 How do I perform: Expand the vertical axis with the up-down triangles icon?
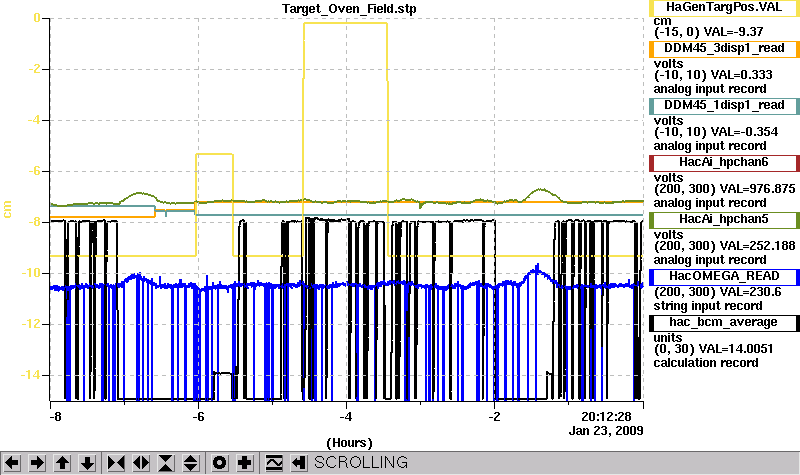pos(191,463)
